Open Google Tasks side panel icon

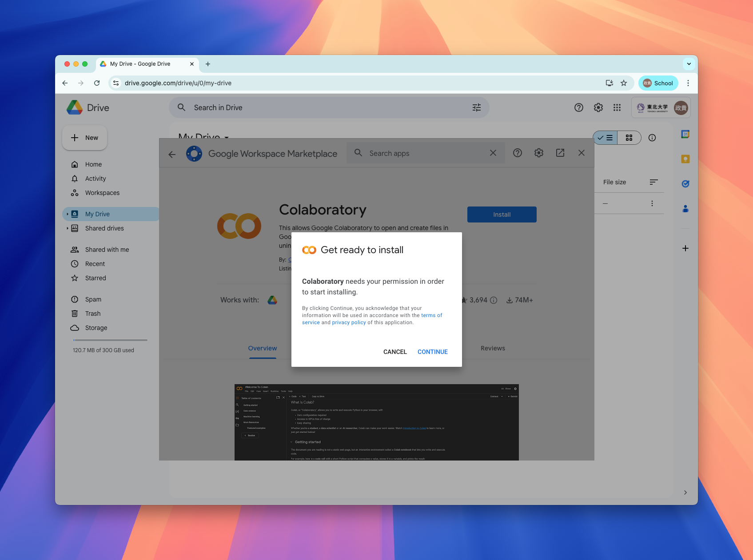tap(685, 184)
